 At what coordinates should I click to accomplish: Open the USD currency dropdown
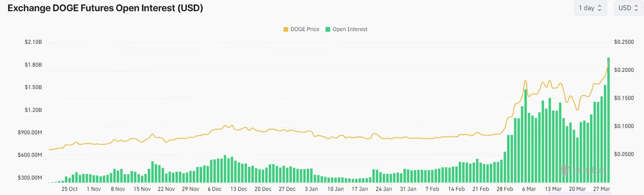[x=628, y=8]
